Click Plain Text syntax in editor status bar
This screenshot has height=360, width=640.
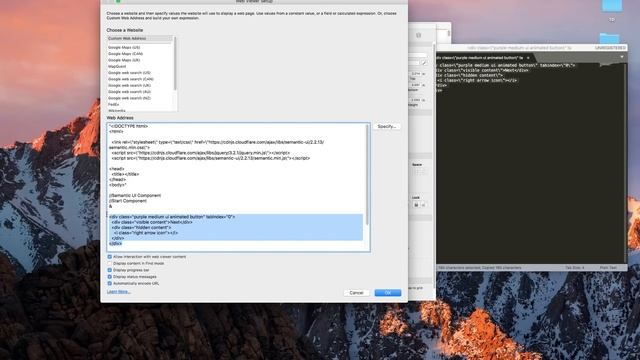608,268
